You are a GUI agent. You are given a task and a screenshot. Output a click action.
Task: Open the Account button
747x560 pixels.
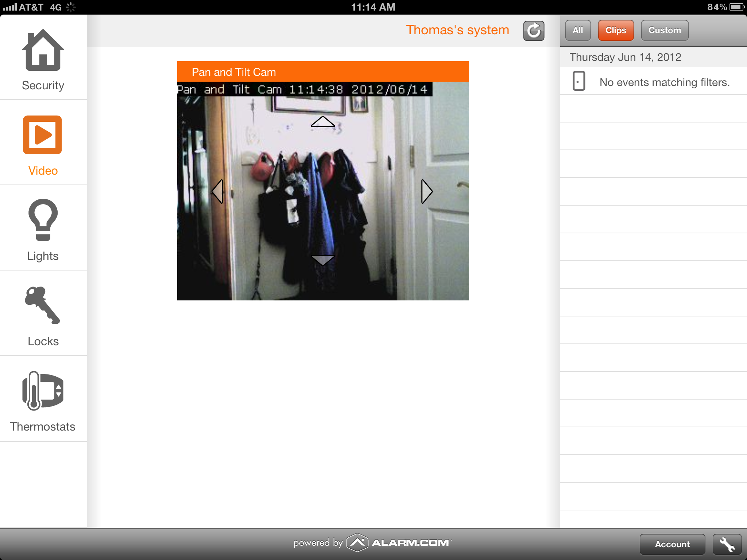672,544
